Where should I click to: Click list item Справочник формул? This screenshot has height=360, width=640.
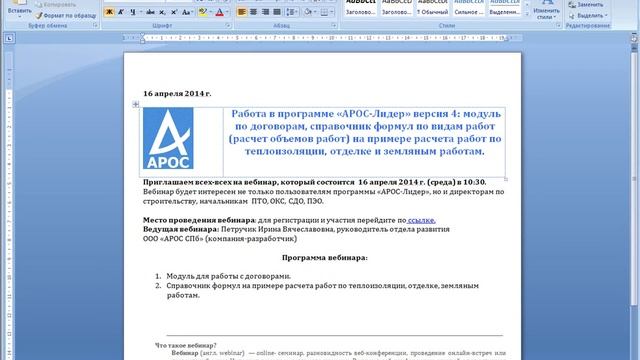click(322, 290)
